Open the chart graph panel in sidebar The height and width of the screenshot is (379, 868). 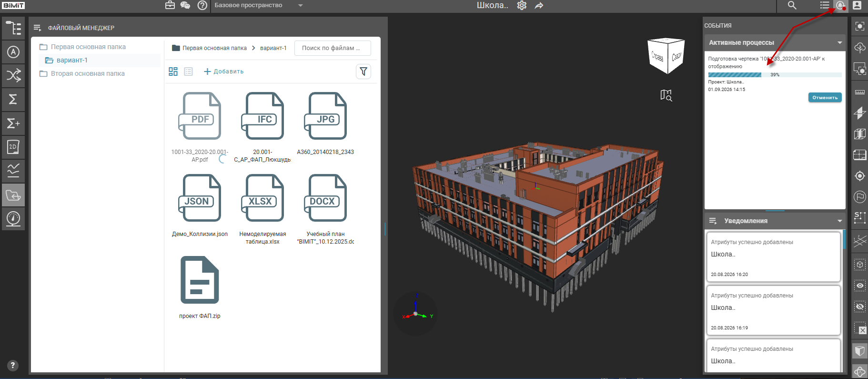point(13,171)
